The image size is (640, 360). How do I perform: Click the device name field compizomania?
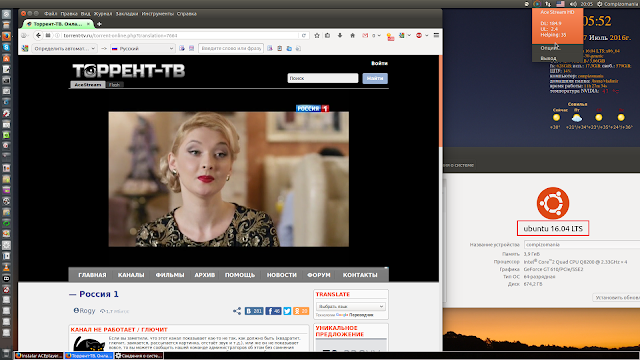[582, 244]
